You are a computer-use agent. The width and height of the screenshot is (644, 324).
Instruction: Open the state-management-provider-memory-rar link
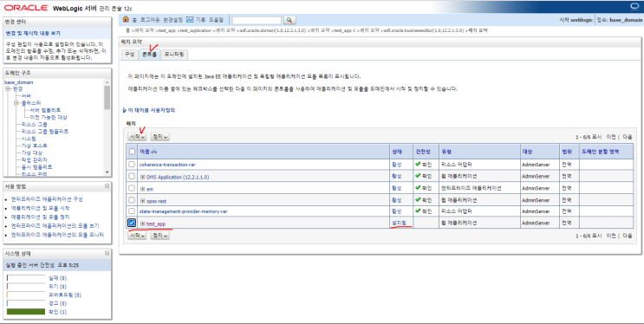tap(183, 211)
